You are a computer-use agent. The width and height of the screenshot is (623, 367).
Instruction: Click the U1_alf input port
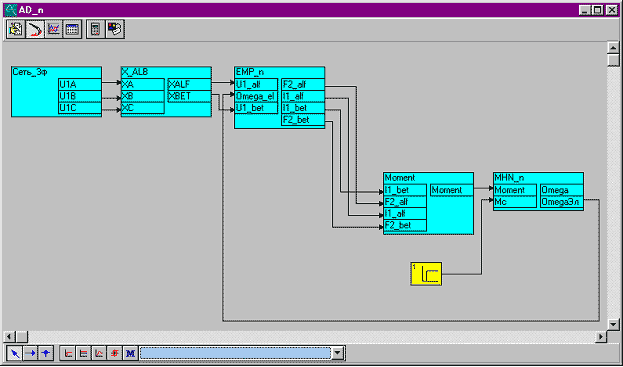click(x=256, y=84)
